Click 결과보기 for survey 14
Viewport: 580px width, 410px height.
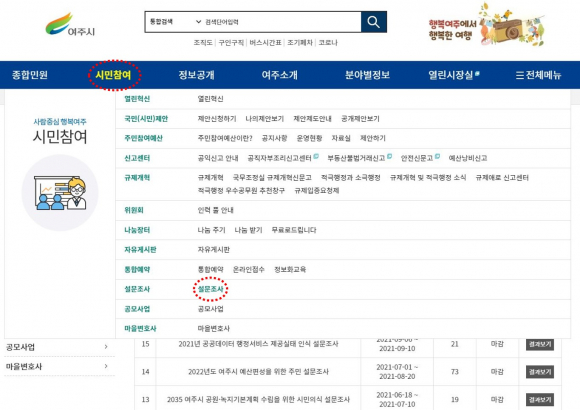tap(540, 372)
